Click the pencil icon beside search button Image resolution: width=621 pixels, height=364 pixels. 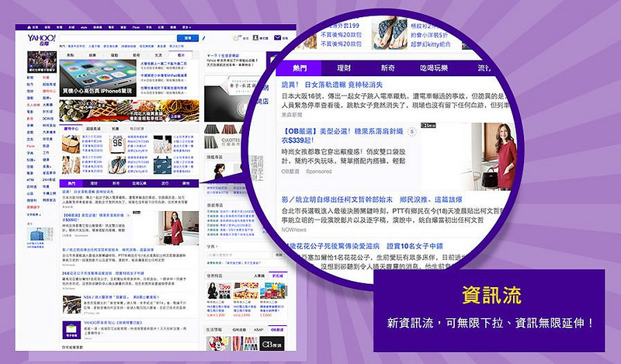tap(203, 38)
